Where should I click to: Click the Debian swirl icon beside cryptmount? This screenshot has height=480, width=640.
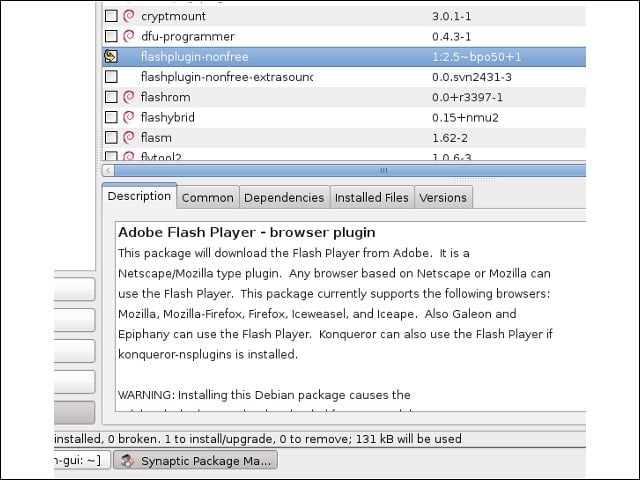(x=129, y=16)
